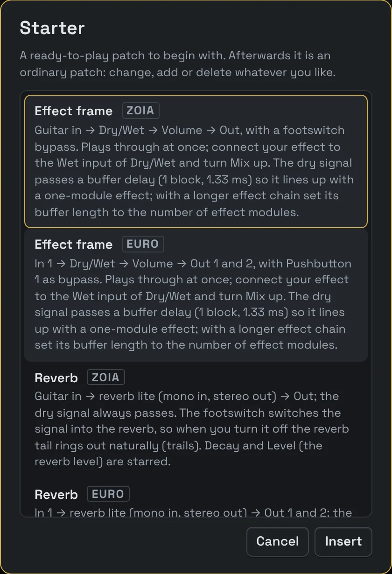Click the ZOIA badge next to Reverb
The image size is (392, 574).
click(x=106, y=377)
